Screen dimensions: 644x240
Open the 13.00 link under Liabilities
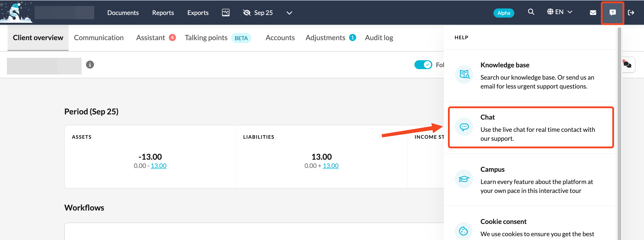[x=330, y=166]
